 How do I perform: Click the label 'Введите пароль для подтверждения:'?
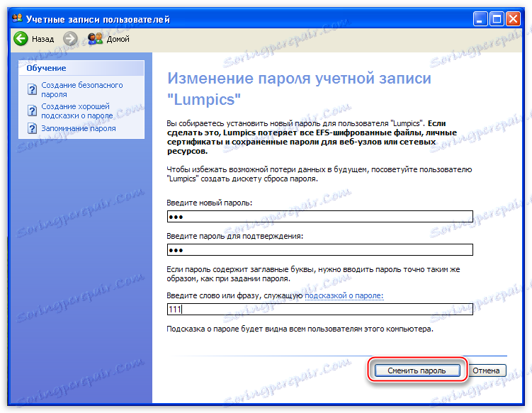(x=234, y=236)
